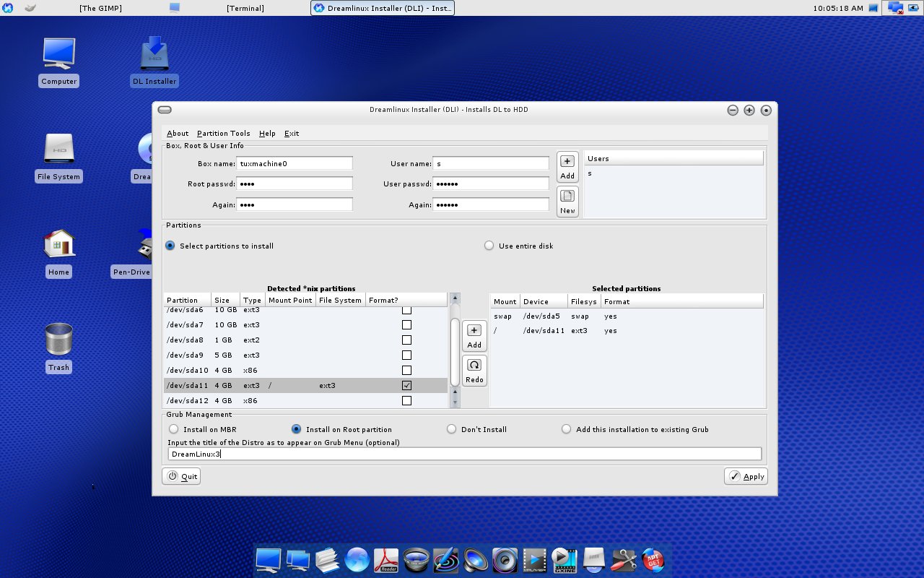The image size is (924, 578).
Task: Click the Exit menu item
Action: 292,134
